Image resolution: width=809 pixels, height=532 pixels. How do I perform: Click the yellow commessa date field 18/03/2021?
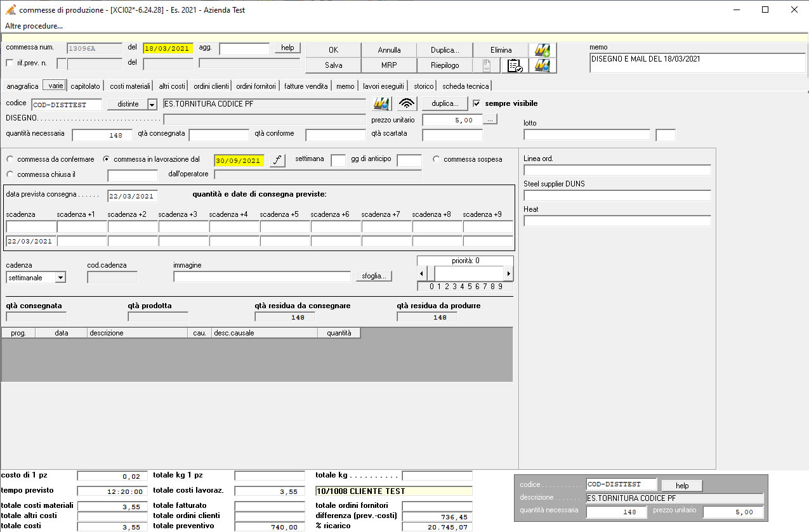(x=168, y=49)
